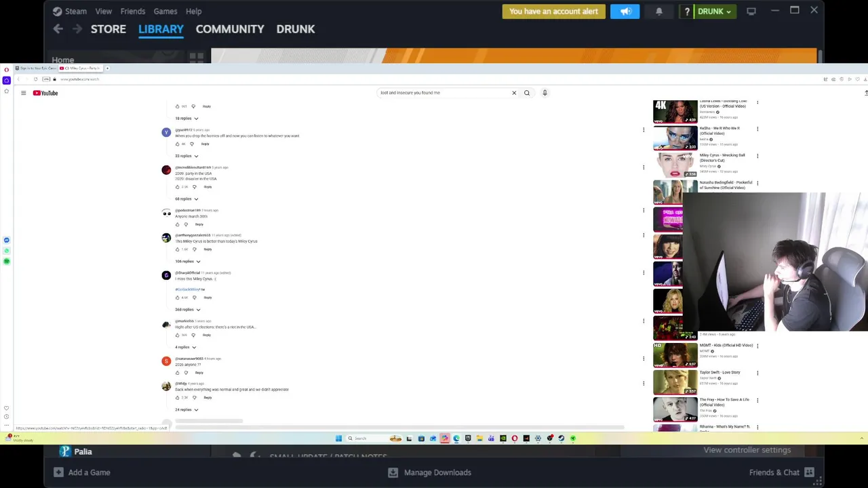Start voice search with the microphone
Image resolution: width=868 pixels, height=488 pixels.
[x=545, y=93]
